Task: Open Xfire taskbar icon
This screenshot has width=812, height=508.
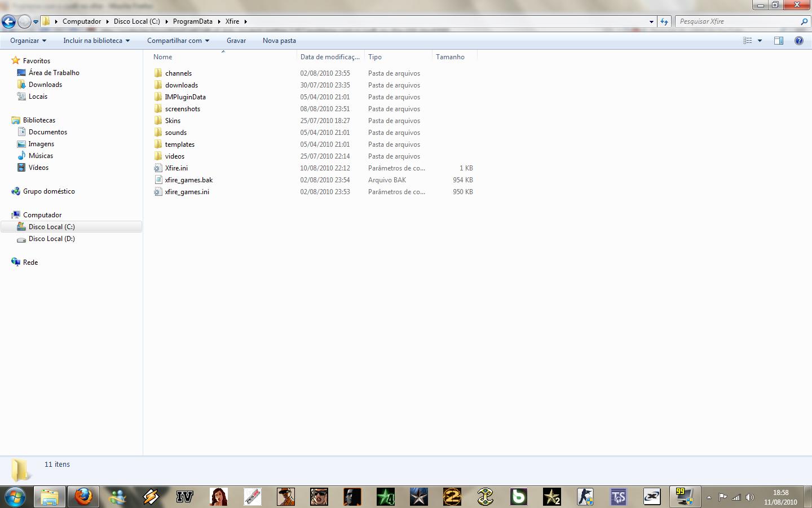Action: 652,497
